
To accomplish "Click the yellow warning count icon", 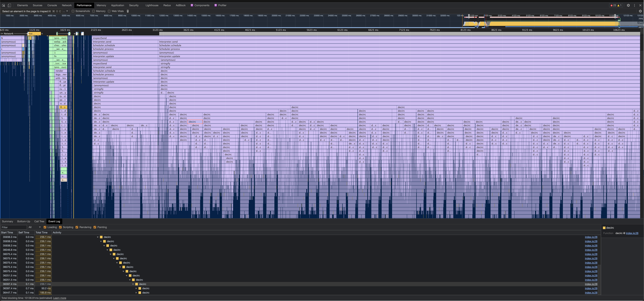I will pyautogui.click(x=619, y=5).
